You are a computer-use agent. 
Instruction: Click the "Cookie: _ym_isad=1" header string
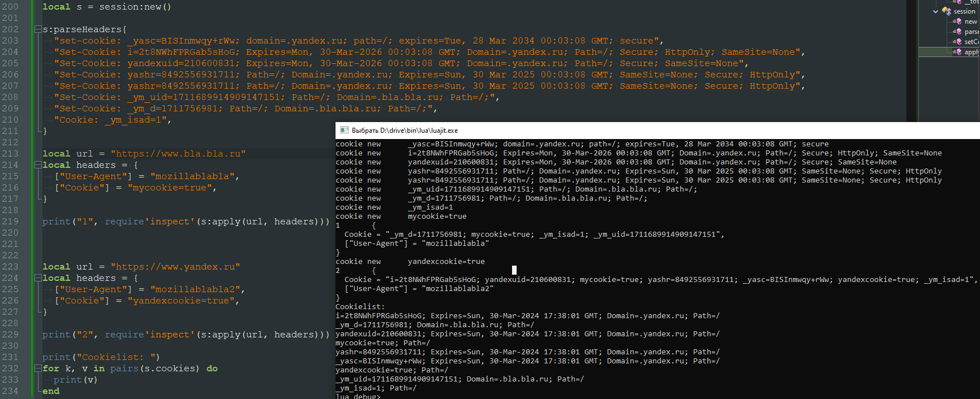click(x=110, y=120)
